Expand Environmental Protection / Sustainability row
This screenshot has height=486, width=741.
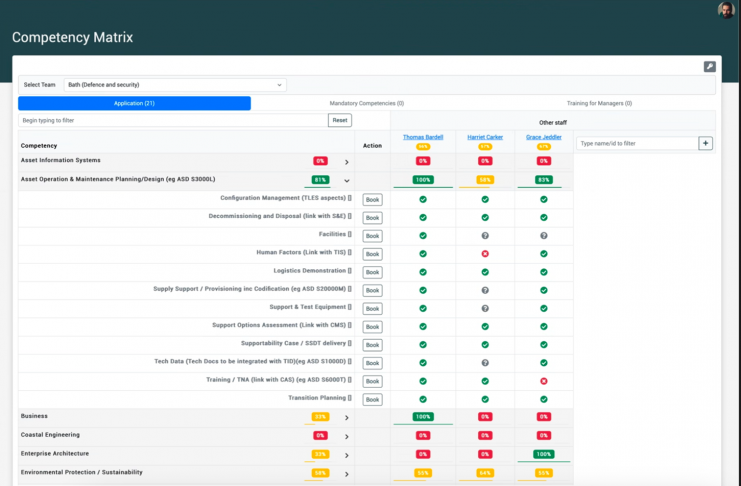coord(346,474)
